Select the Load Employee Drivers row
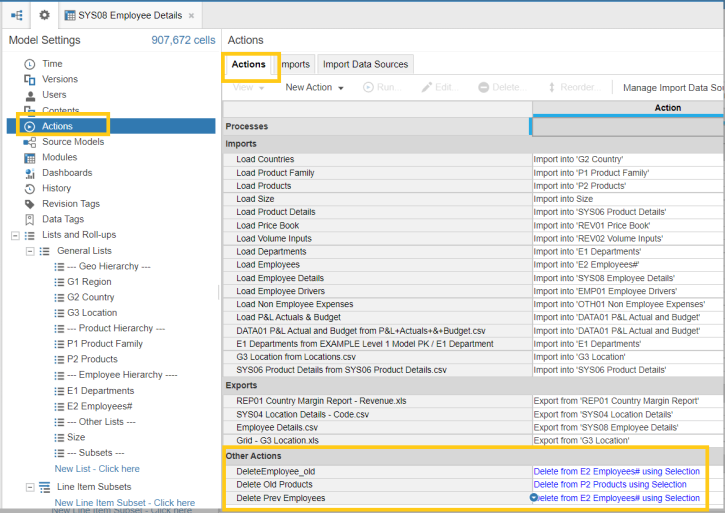 (x=378, y=291)
